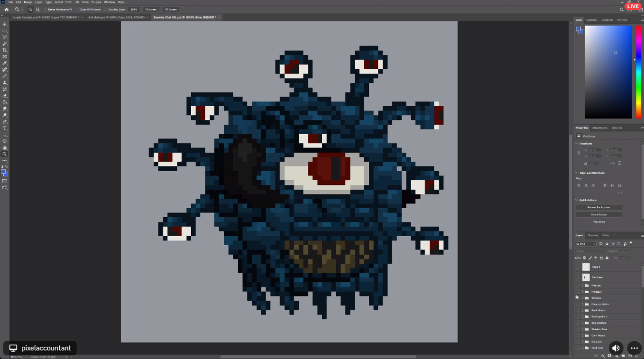Select the Eyedropper tool

click(x=5, y=63)
